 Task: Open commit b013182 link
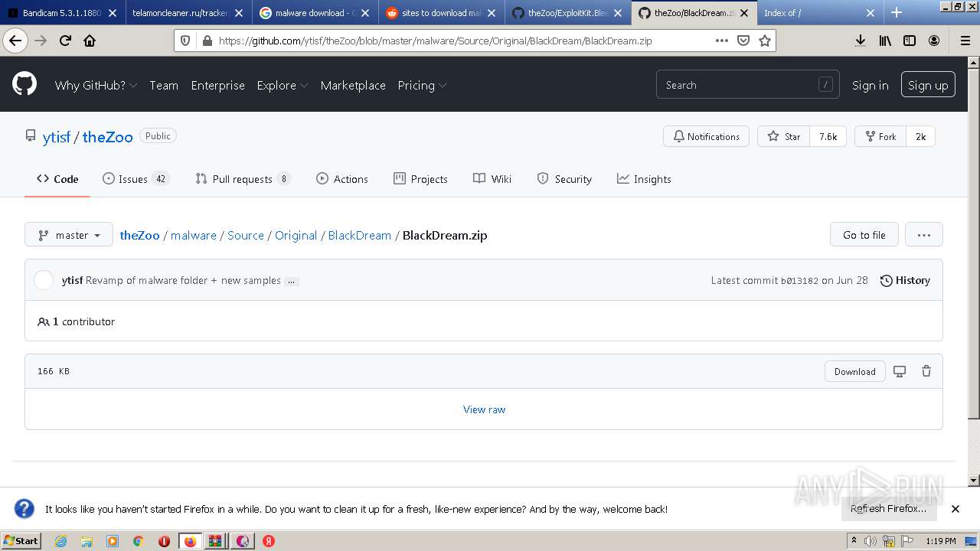click(799, 281)
